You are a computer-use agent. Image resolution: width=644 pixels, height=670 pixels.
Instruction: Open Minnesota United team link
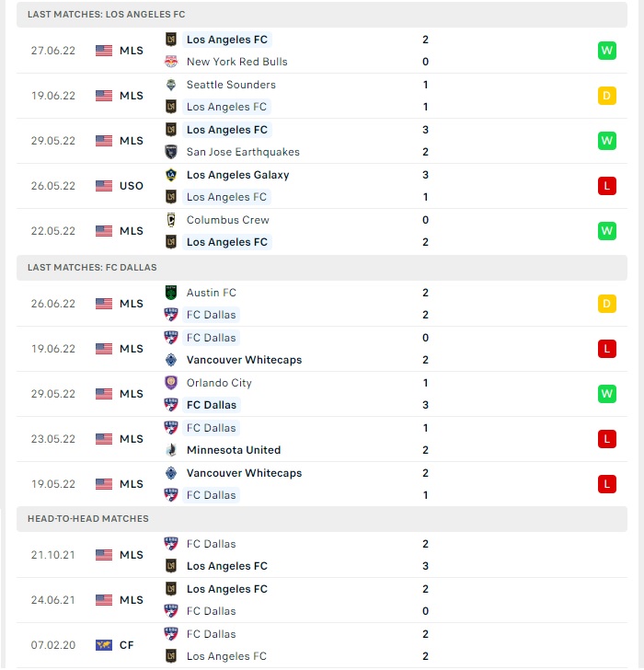[x=234, y=450]
